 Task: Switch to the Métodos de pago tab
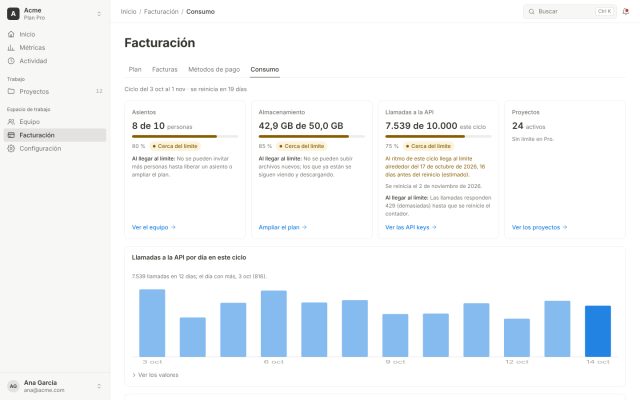point(214,69)
